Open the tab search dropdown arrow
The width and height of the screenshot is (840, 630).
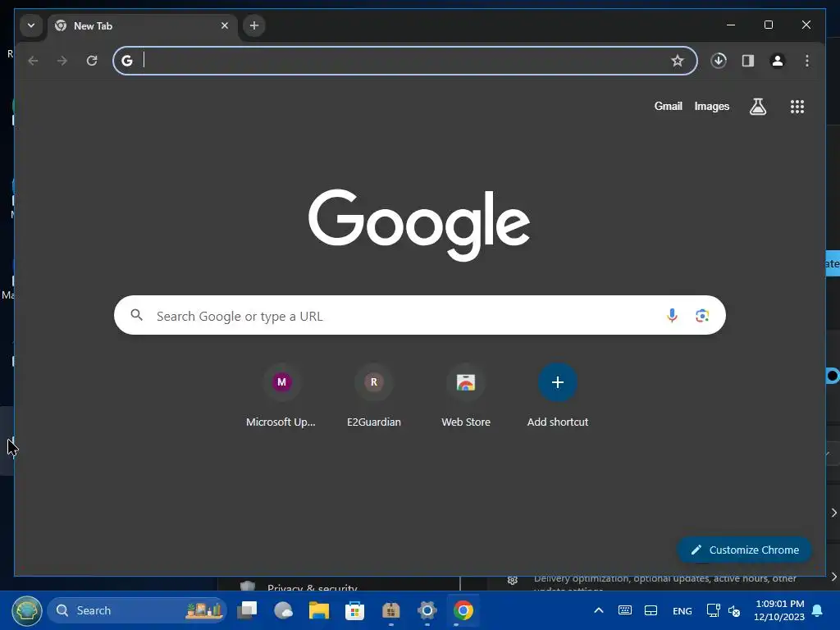pyautogui.click(x=31, y=25)
